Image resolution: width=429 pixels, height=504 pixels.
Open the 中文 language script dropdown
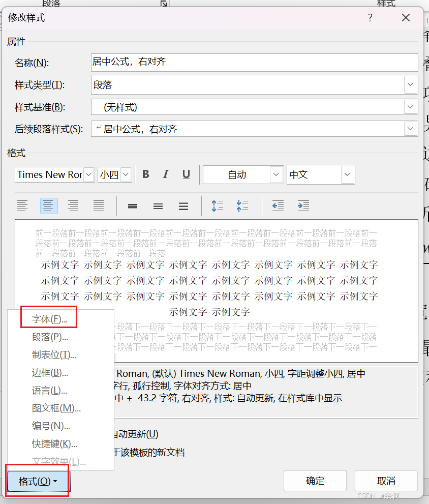click(x=347, y=174)
